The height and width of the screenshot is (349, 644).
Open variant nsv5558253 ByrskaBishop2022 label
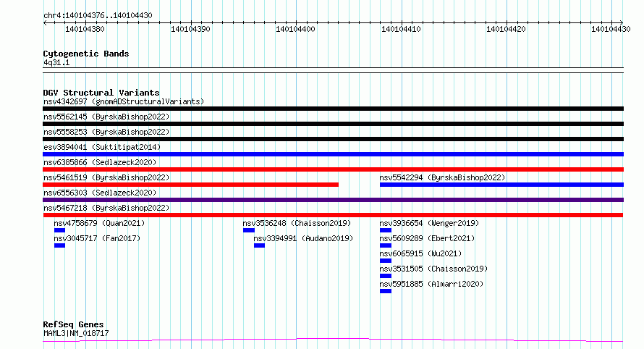106,132
